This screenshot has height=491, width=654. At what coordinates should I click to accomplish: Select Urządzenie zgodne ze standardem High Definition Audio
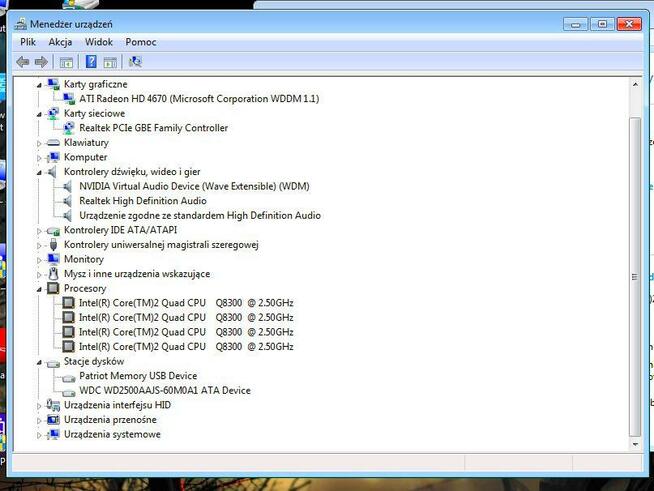point(200,216)
